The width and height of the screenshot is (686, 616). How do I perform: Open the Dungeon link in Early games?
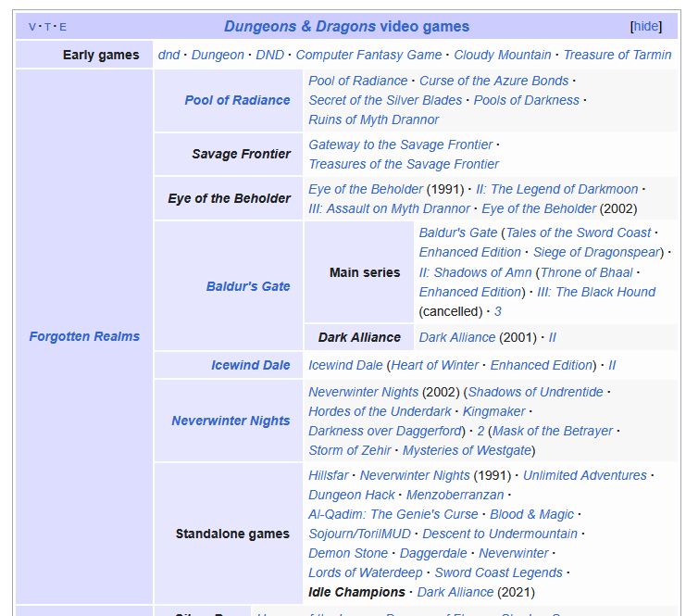coord(218,55)
